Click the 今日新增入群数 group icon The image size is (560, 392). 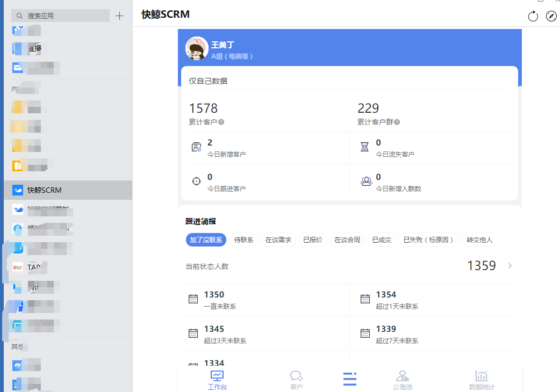pyautogui.click(x=366, y=181)
